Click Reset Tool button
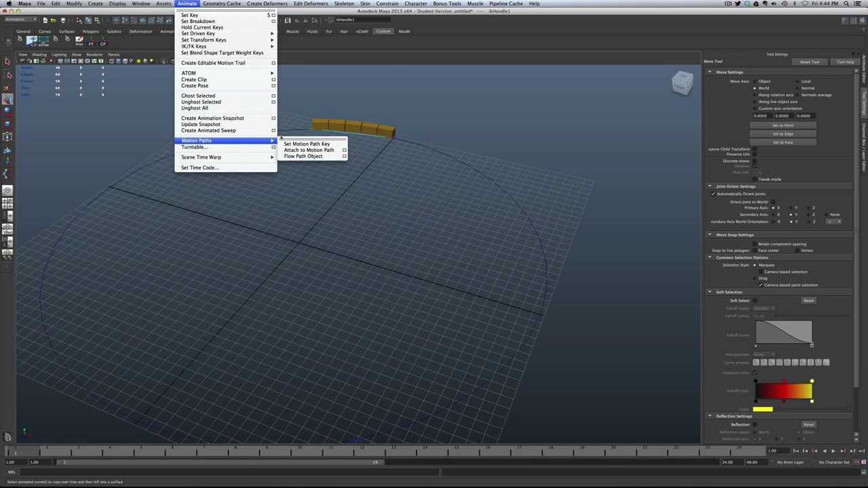 coord(810,62)
